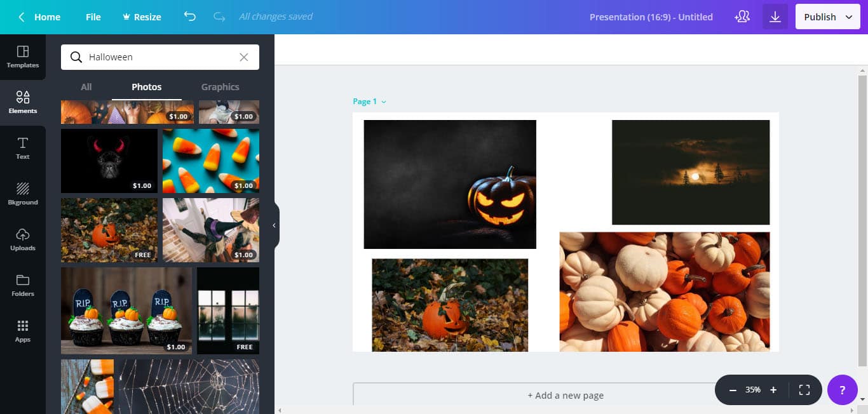Viewport: 868px width, 414px height.
Task: Collapse the side panel with arrow handle
Action: [x=274, y=225]
